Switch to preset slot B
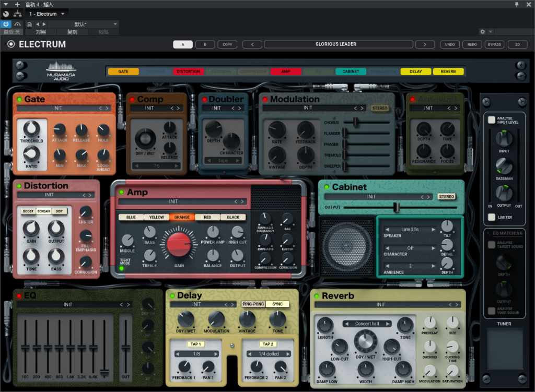Viewport: 535px width, 392px height. pos(205,44)
